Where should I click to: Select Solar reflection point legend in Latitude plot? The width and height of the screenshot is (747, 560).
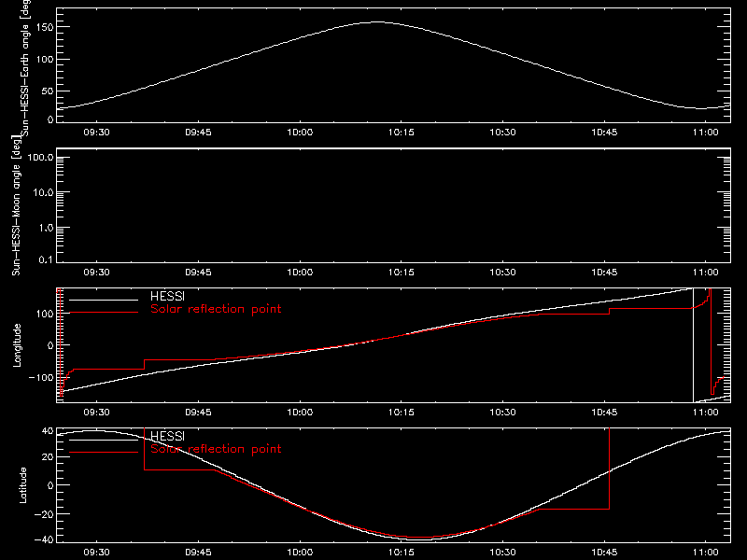(x=216, y=449)
